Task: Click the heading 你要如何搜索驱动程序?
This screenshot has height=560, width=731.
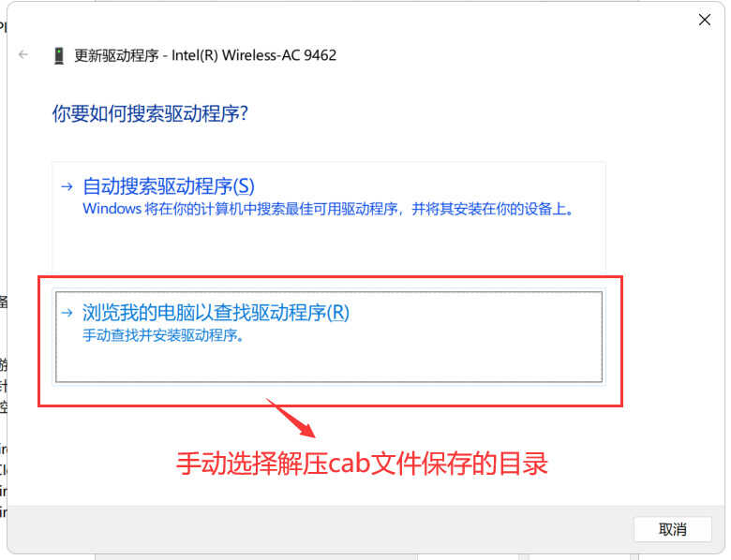Action: tap(150, 113)
